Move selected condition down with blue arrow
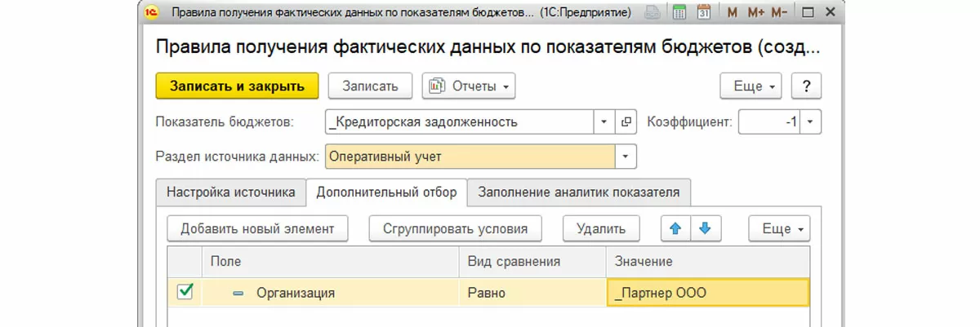Image resolution: width=980 pixels, height=327 pixels. (705, 229)
